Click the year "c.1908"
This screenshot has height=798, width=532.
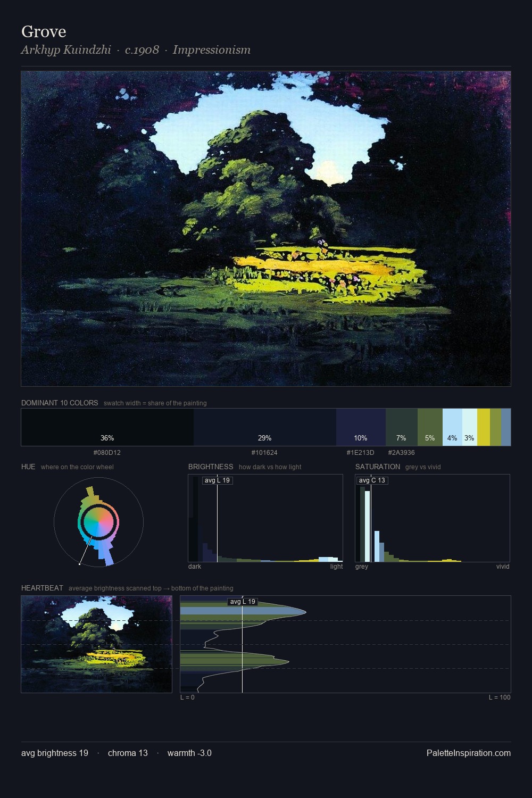[x=142, y=49]
